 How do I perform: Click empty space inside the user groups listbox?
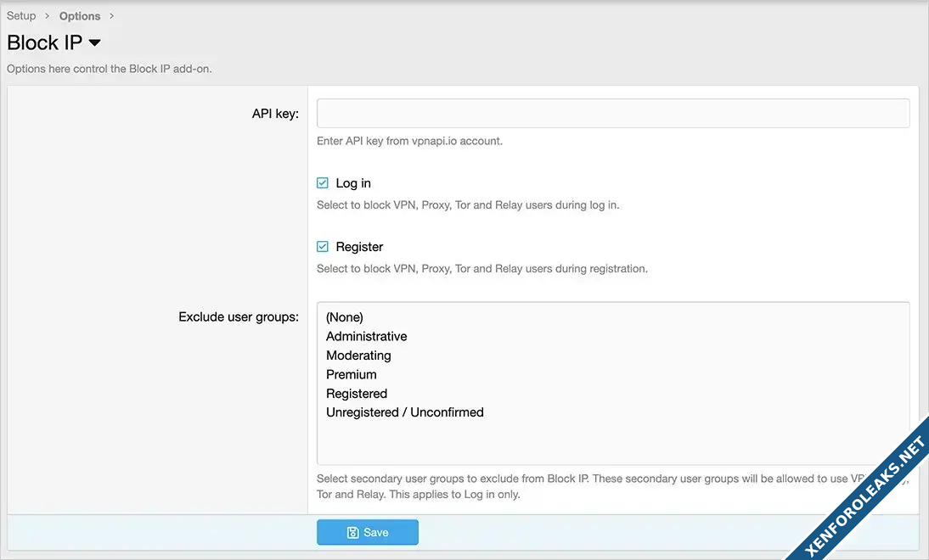[x=611, y=443]
